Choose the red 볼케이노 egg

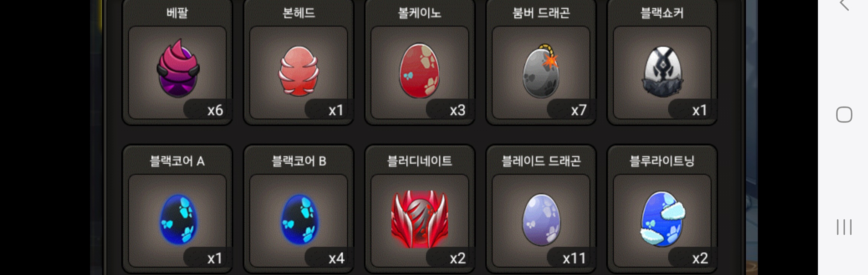click(x=420, y=71)
